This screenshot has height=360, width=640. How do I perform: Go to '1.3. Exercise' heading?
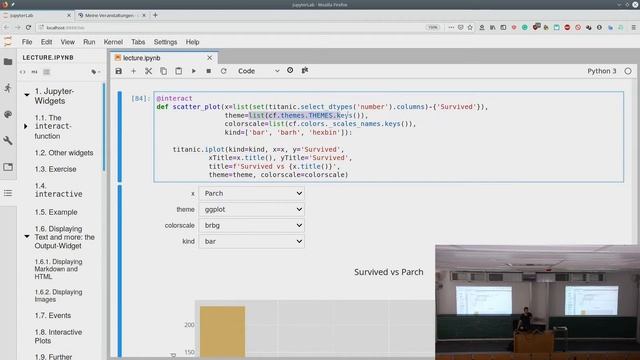click(55, 169)
